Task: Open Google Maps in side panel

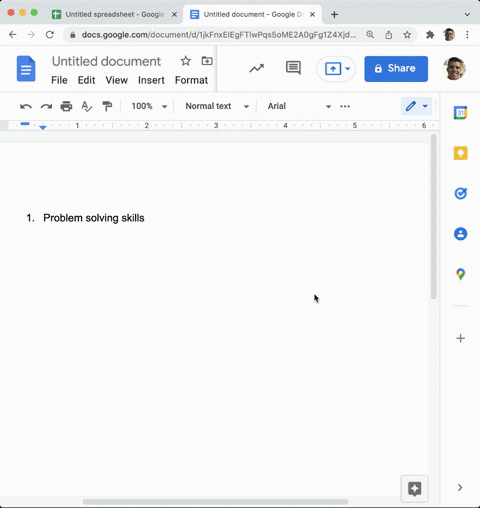Action: coord(460,274)
